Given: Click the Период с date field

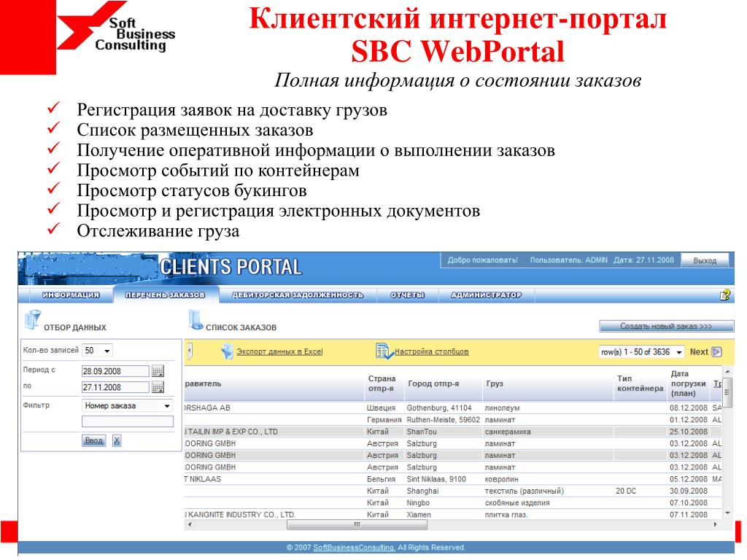Looking at the screenshot, I should (116, 371).
